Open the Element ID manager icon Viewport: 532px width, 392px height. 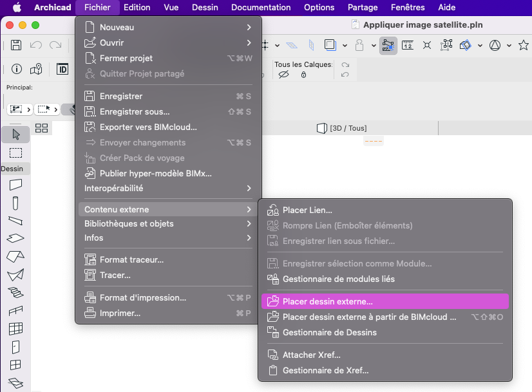pyautogui.click(x=62, y=69)
